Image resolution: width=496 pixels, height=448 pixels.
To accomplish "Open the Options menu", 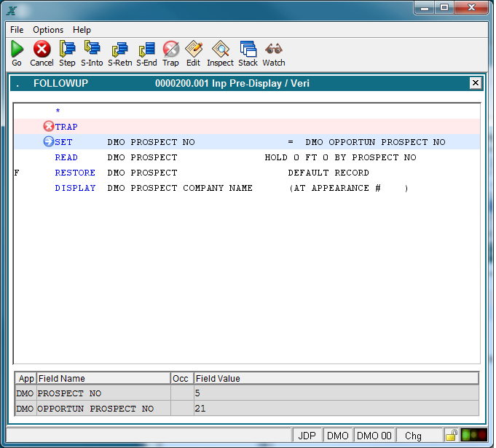I will click(48, 30).
